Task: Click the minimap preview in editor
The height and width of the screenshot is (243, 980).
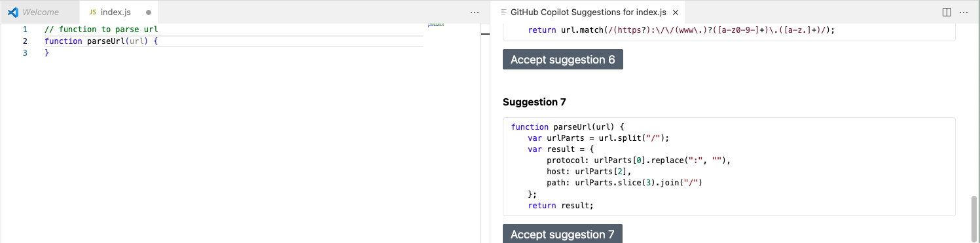Action: [x=436, y=25]
